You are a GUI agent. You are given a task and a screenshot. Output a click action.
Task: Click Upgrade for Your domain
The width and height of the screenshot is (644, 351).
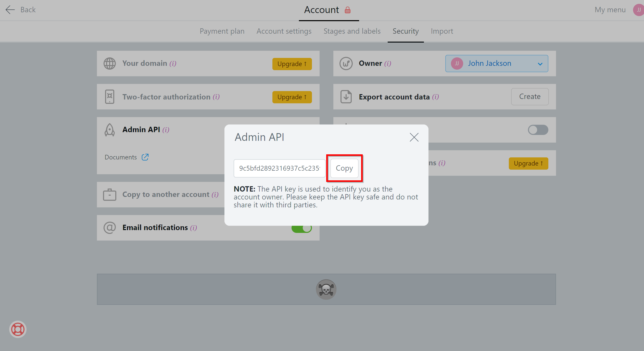[x=292, y=64]
